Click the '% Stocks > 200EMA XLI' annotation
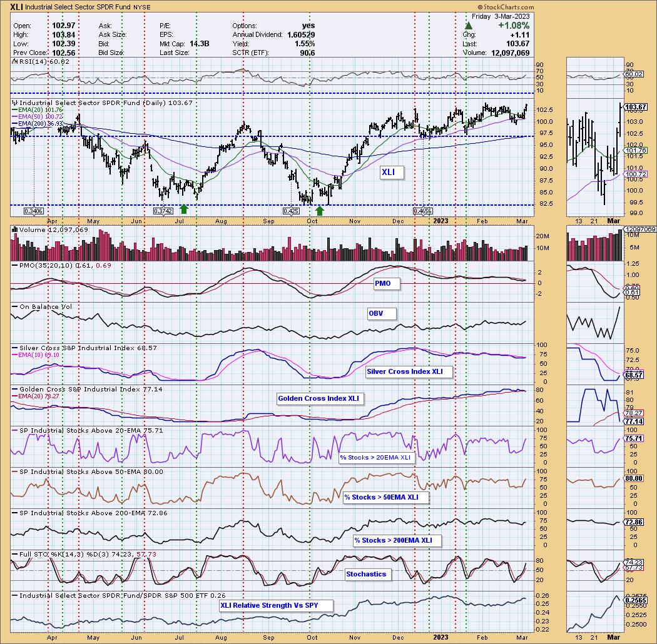This screenshot has width=657, height=644. tap(397, 540)
